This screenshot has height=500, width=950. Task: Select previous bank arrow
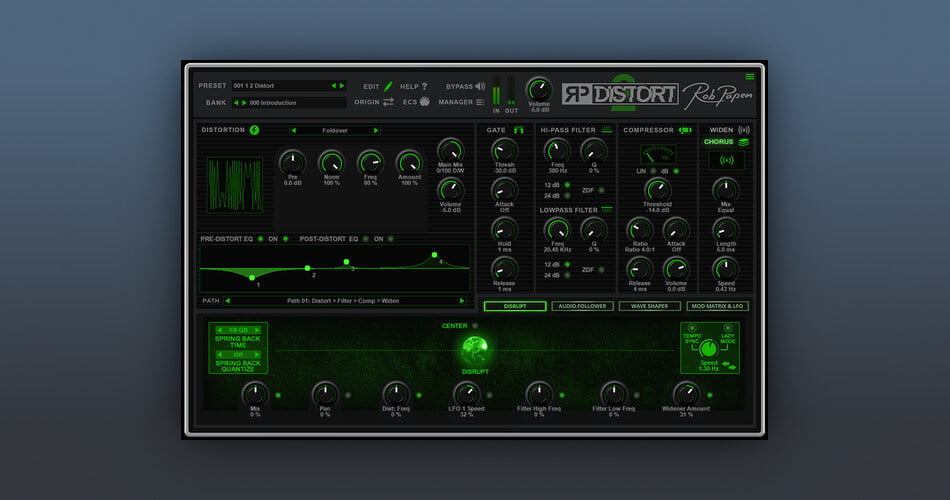pyautogui.click(x=236, y=102)
